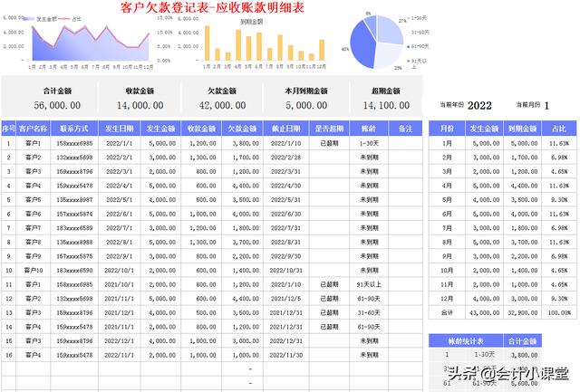This screenshot has height=392, width=580.
Task: Click 91天以上 aging cell in row 11
Action: pos(369,284)
